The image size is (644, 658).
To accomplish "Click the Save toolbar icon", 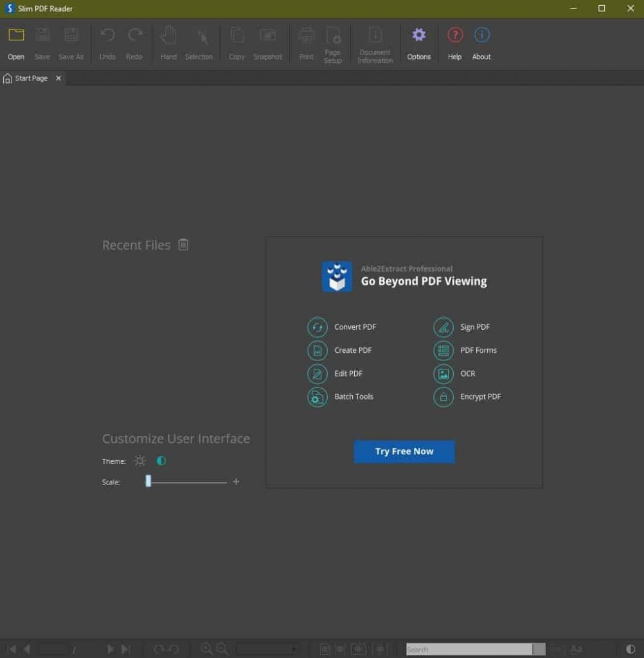I will click(42, 35).
